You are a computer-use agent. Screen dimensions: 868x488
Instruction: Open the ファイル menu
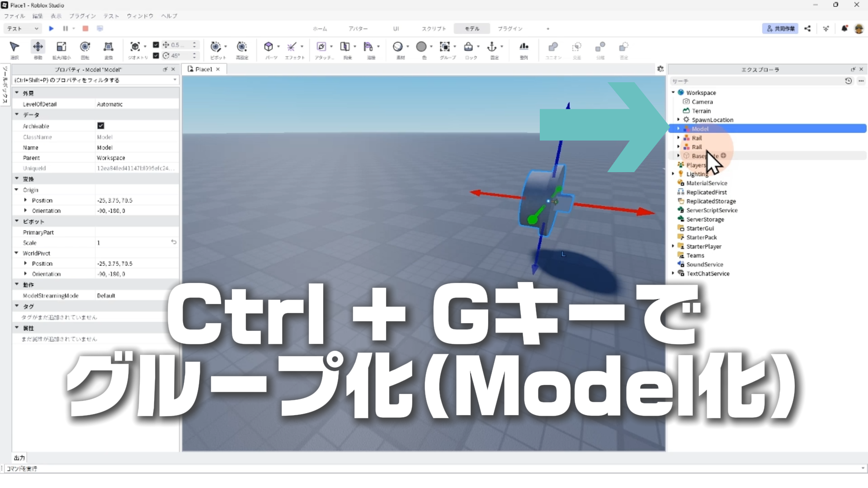14,16
